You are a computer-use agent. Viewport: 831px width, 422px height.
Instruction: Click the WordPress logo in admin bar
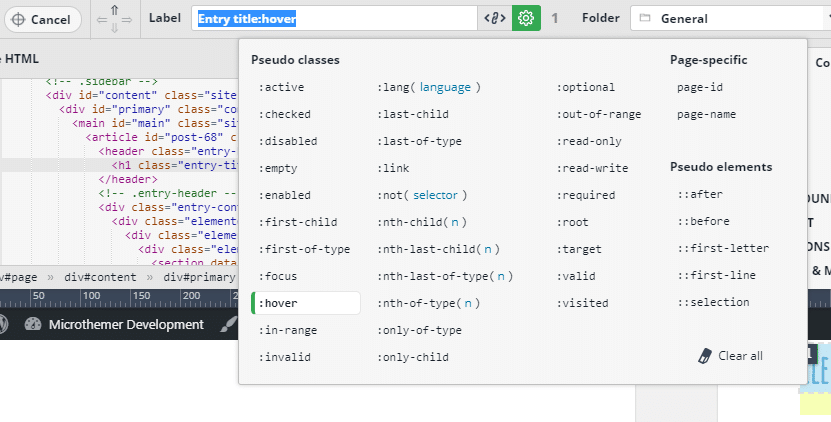[3, 324]
